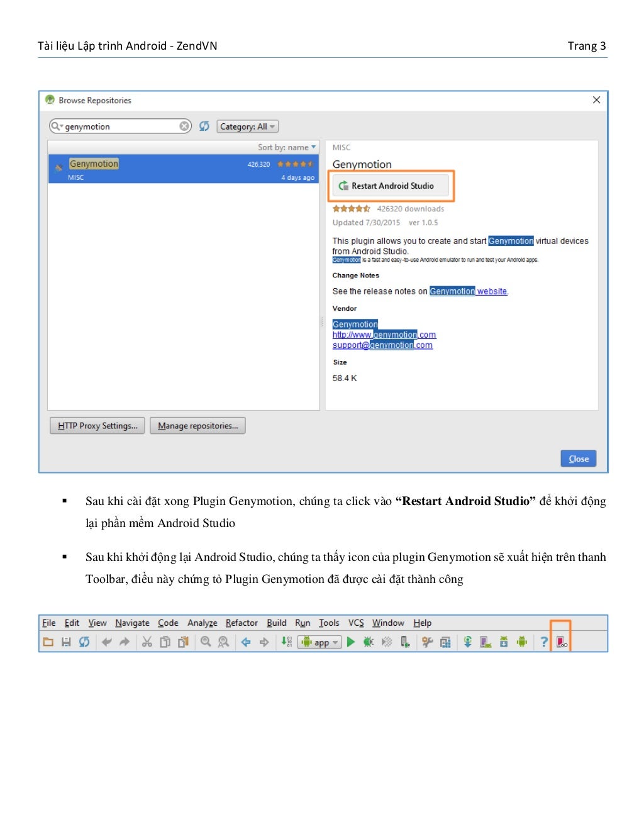Open the Edit menu
644x834 pixels.
click(x=72, y=623)
